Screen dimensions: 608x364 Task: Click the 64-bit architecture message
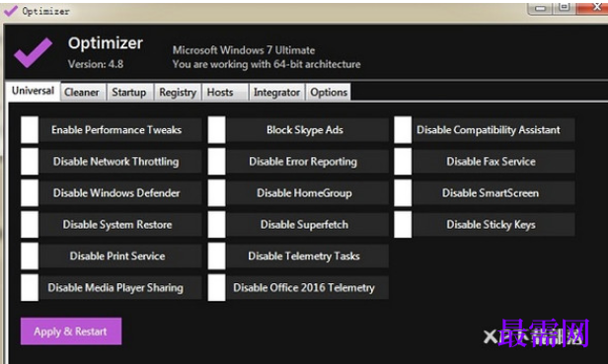266,64
